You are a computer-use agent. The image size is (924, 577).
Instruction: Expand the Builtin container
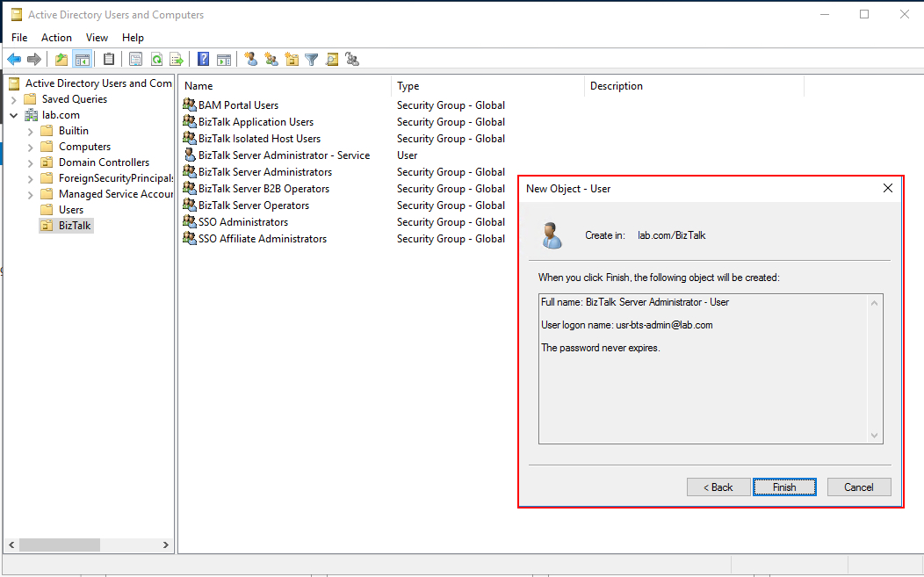[31, 132]
